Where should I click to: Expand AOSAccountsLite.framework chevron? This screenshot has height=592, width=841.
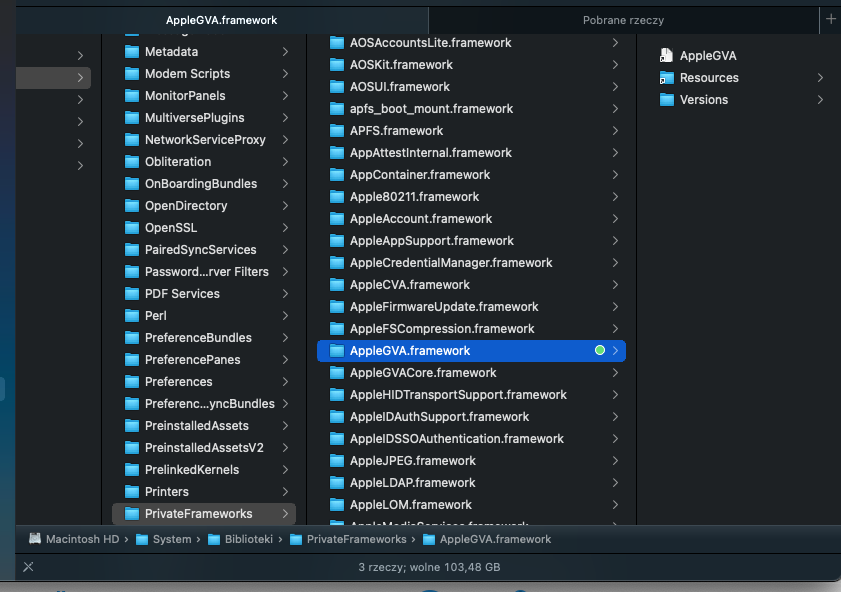pyautogui.click(x=615, y=42)
